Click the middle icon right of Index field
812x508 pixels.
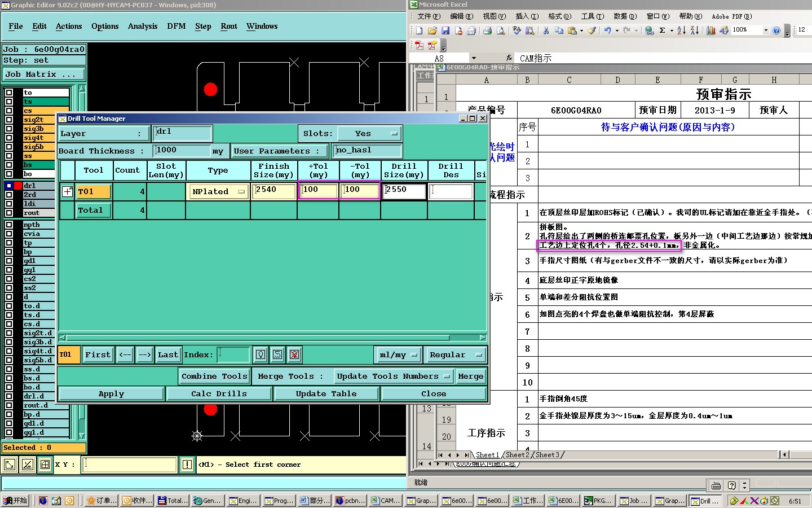coord(277,354)
